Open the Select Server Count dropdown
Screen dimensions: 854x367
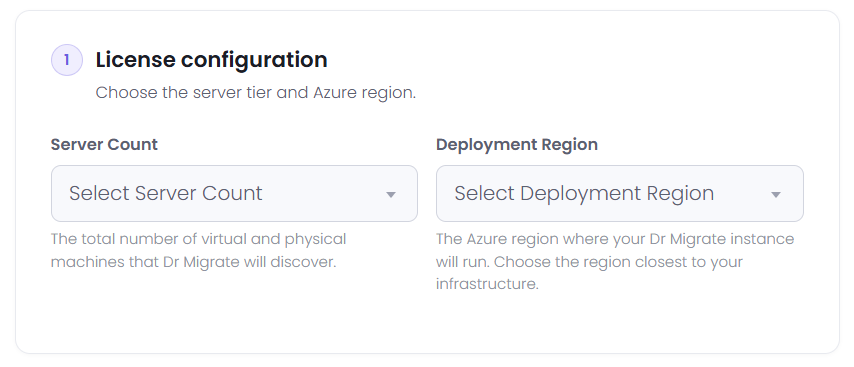(x=234, y=194)
